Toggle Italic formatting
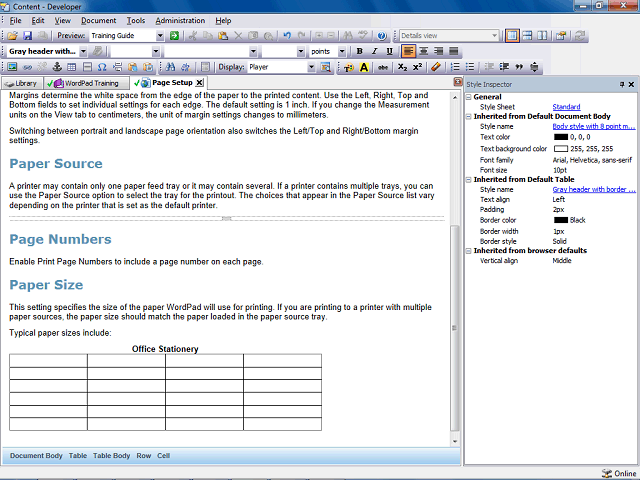Screen dimensions: 640x480 [x=374, y=51]
